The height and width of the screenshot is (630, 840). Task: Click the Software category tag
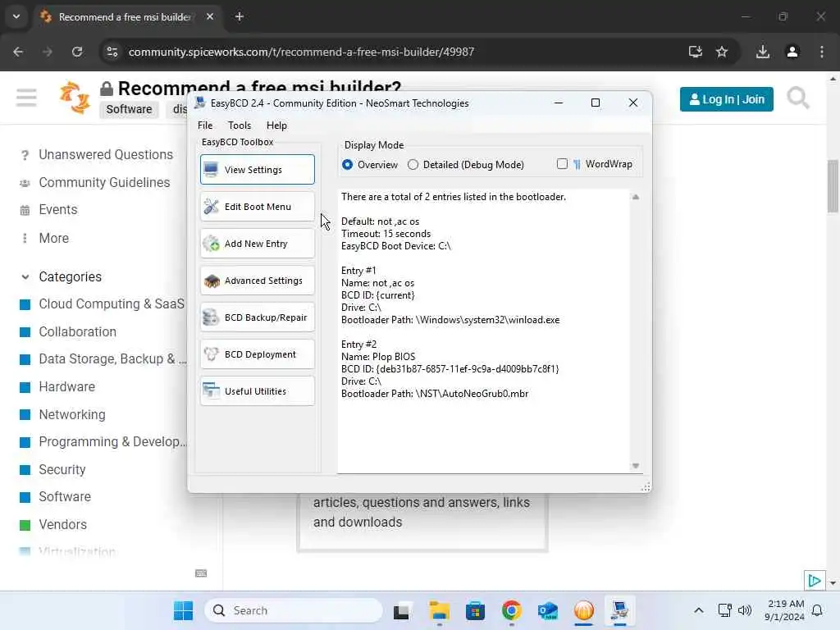click(129, 109)
